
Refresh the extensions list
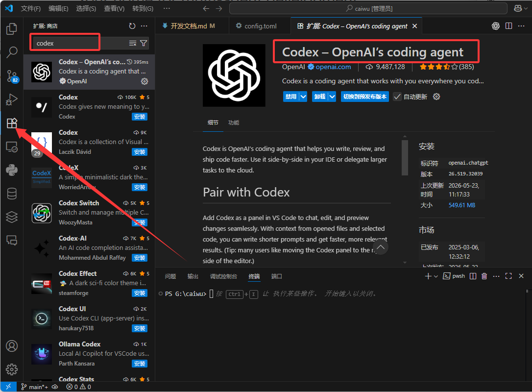[x=132, y=26]
